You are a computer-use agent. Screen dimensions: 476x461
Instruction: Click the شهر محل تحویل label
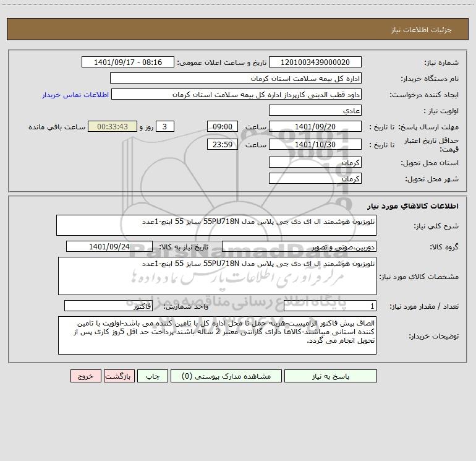(431, 179)
